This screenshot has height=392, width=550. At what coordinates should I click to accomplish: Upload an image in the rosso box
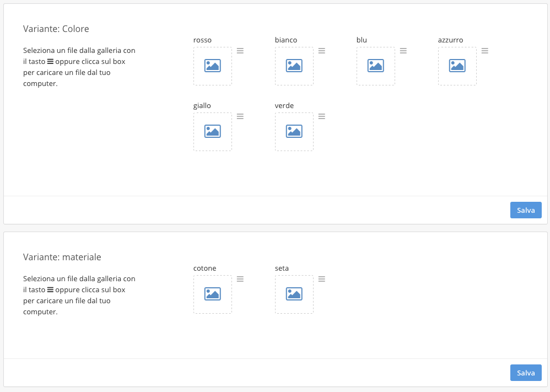pyautogui.click(x=213, y=66)
